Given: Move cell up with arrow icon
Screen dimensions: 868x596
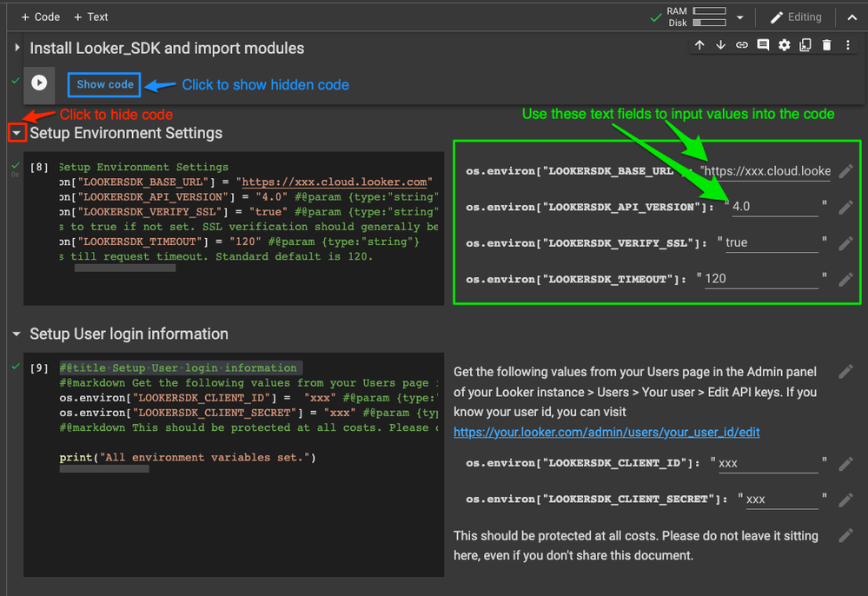Looking at the screenshot, I should point(699,45).
